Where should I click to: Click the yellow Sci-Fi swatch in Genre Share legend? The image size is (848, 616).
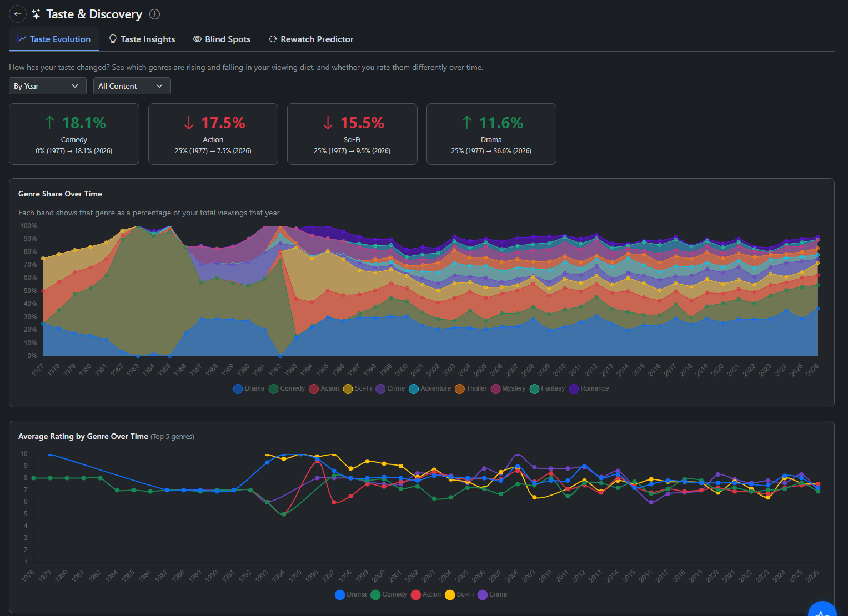coord(348,388)
